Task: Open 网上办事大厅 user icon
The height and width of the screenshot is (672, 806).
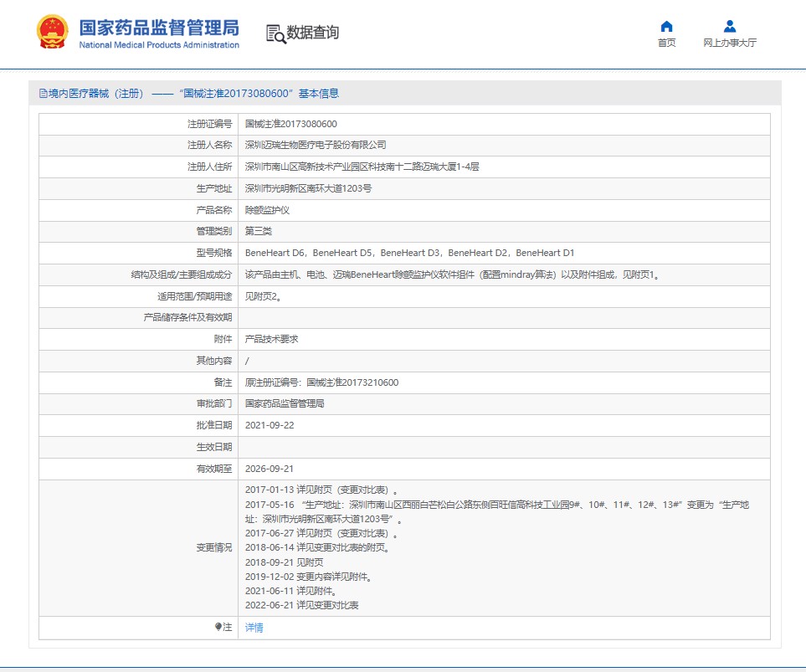Action: coord(729,26)
